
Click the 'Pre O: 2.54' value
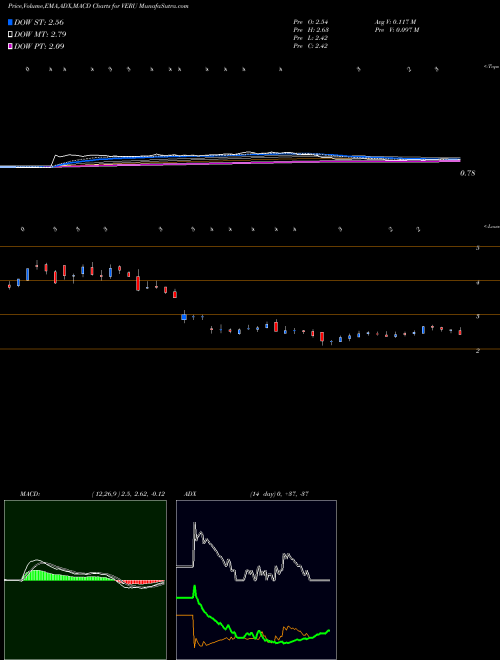pos(311,21)
